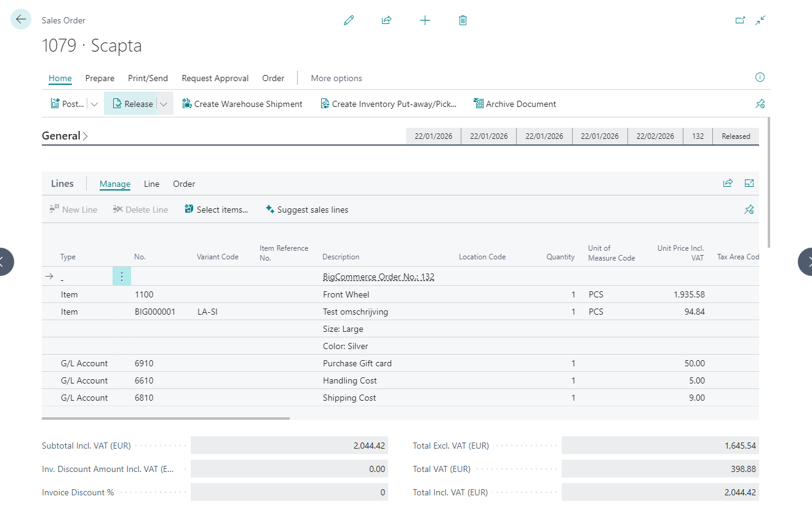Click Post… action
This screenshot has height=523, width=812.
pos(67,104)
